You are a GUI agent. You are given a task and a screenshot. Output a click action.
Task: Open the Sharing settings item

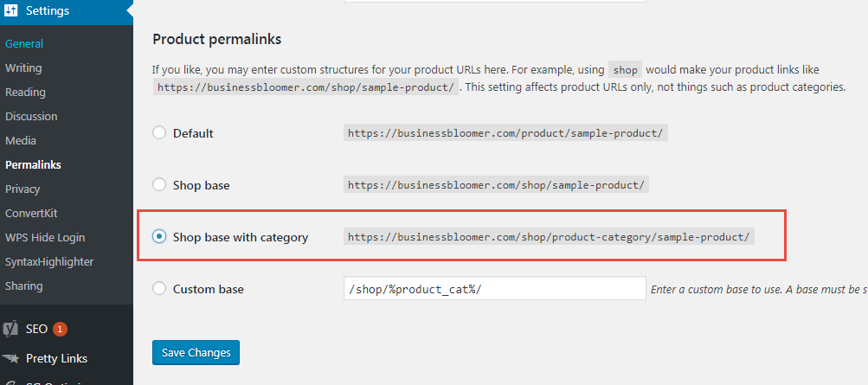click(24, 286)
